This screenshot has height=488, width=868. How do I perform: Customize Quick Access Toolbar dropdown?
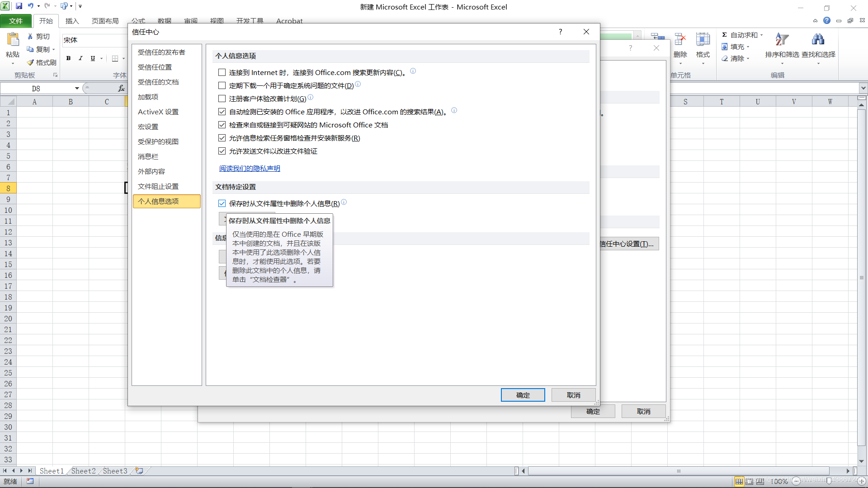(80, 6)
